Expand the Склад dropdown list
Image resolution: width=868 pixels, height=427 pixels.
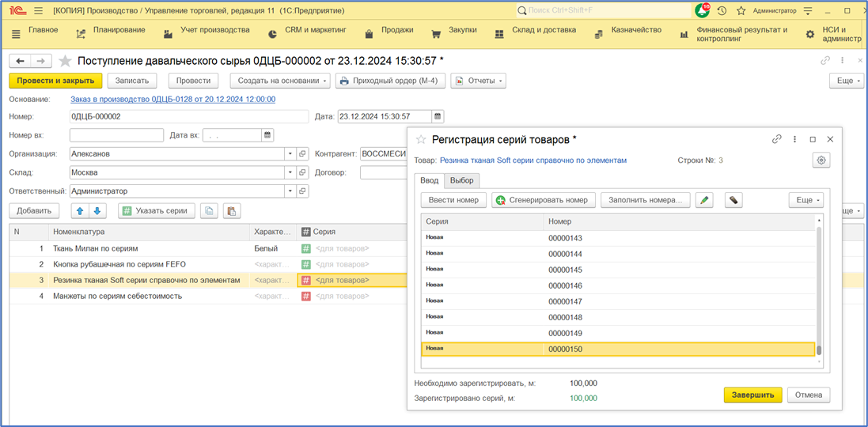(x=290, y=172)
